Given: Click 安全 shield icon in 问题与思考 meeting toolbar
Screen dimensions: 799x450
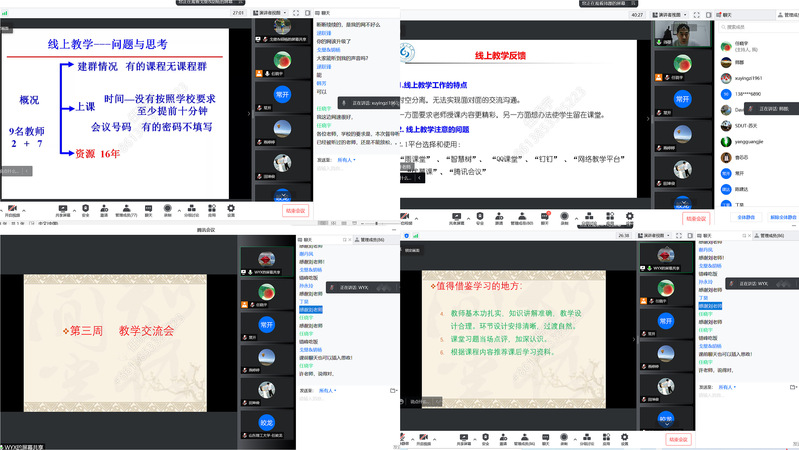Looking at the screenshot, I should (85, 209).
